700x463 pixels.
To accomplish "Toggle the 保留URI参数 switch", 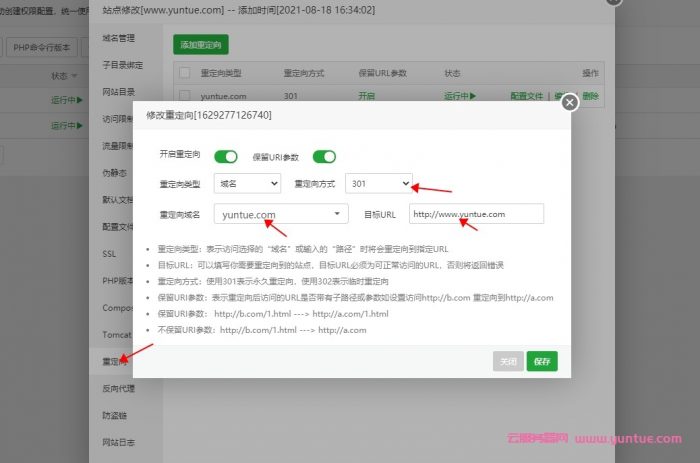I will 324,156.
